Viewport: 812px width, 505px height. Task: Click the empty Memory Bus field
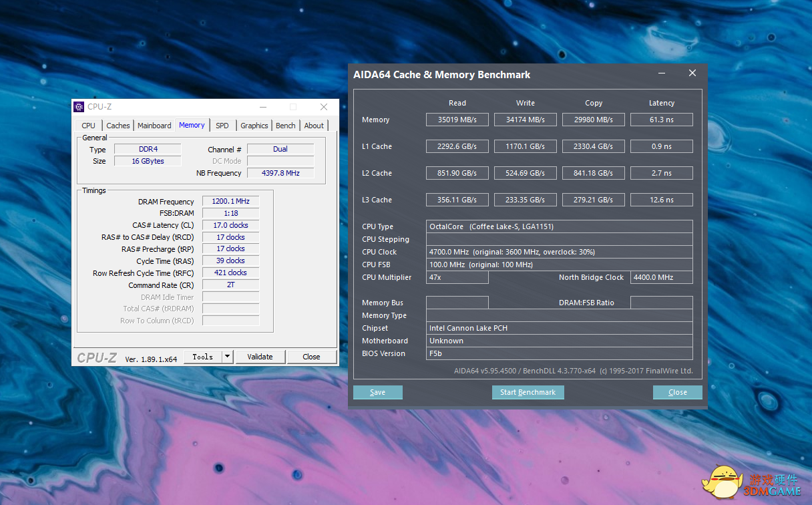457,303
